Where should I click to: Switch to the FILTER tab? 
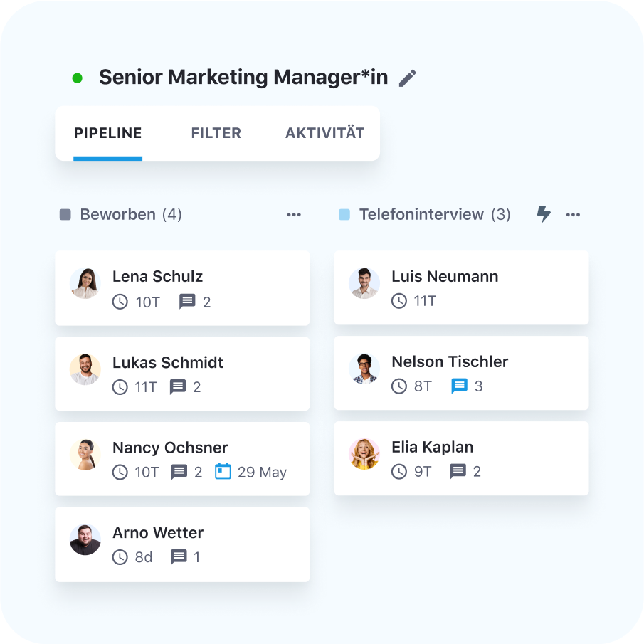coord(216,133)
